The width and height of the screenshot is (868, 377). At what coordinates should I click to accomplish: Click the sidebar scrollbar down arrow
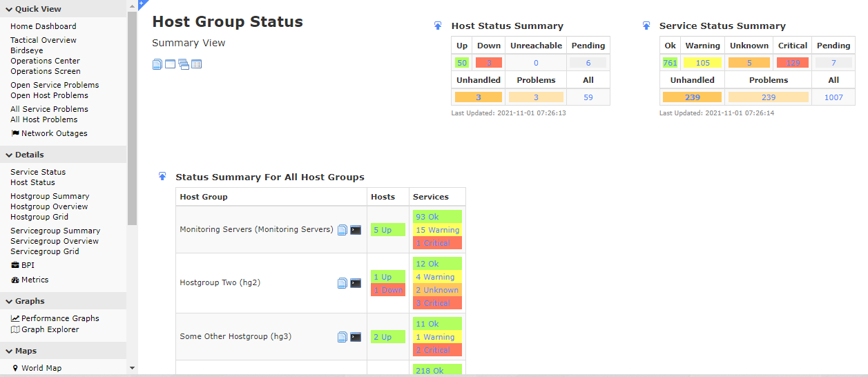tap(133, 369)
